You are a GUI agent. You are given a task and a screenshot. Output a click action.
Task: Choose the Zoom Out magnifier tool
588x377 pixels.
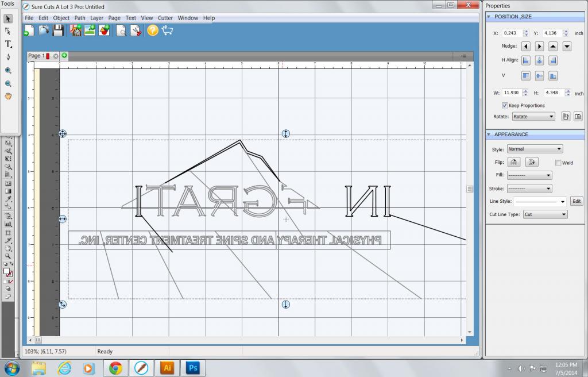point(8,83)
